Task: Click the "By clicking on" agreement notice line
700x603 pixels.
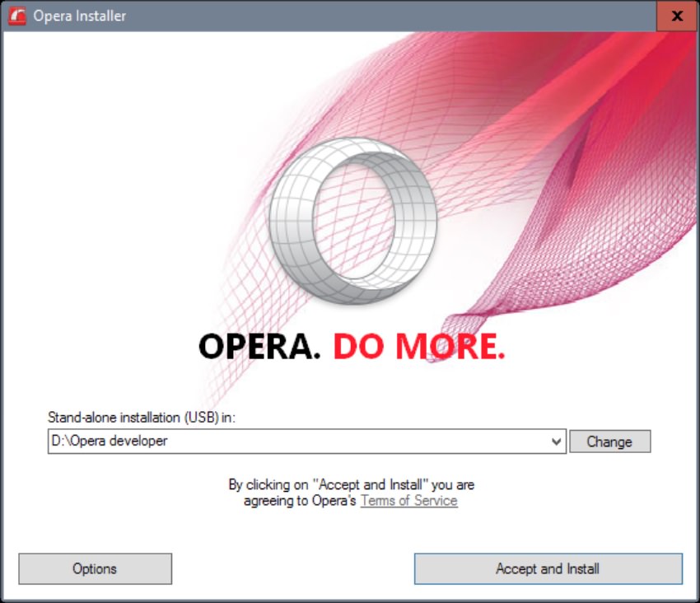Action: click(351, 485)
